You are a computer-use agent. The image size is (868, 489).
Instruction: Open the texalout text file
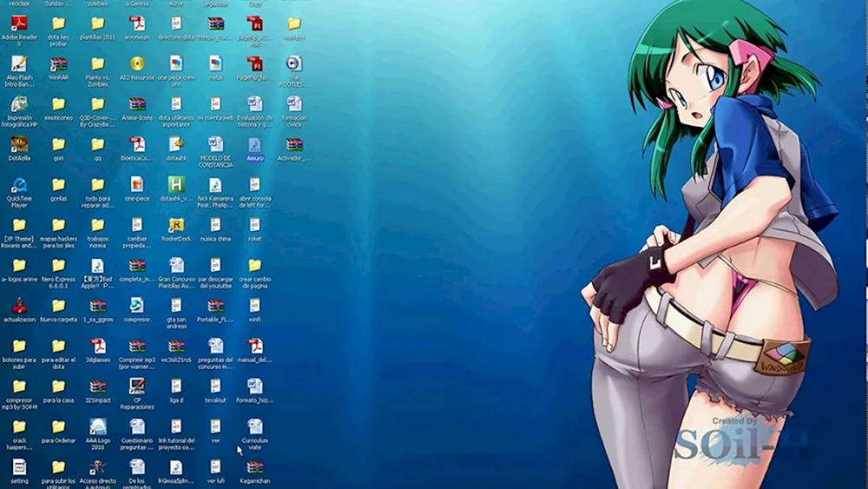pos(216,387)
